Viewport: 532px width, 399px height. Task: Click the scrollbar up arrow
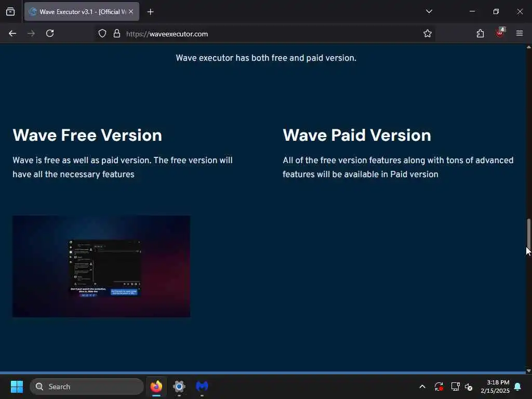tap(528, 47)
